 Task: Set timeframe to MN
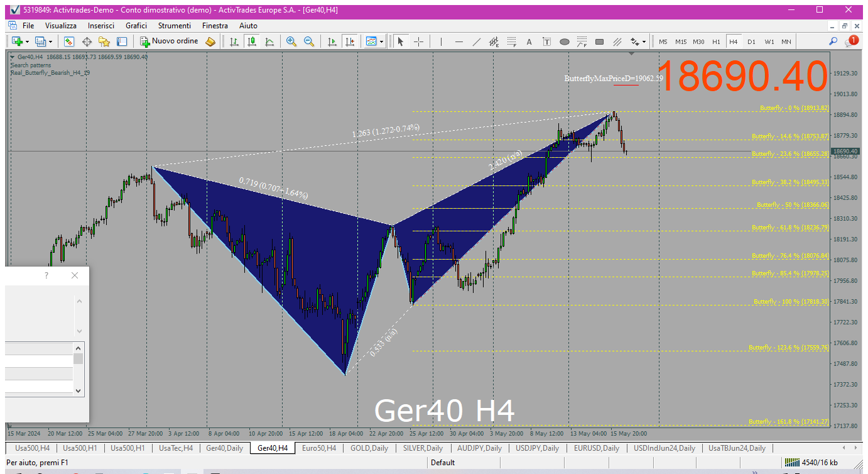click(786, 41)
